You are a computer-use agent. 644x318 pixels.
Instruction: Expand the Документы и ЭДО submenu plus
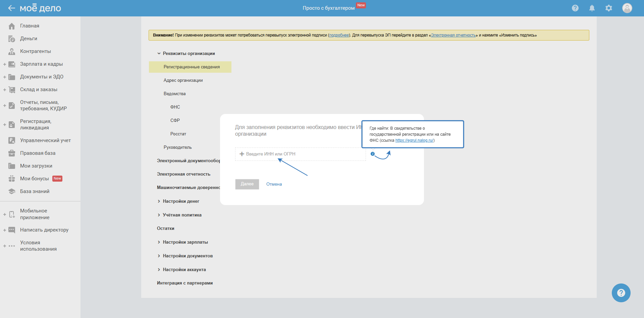coord(5,77)
